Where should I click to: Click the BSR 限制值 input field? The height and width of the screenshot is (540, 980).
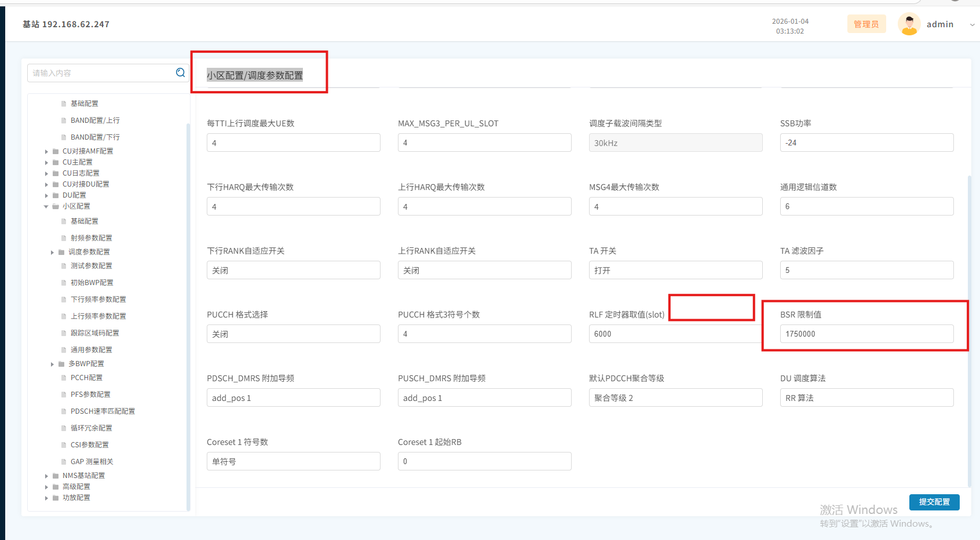click(866, 334)
